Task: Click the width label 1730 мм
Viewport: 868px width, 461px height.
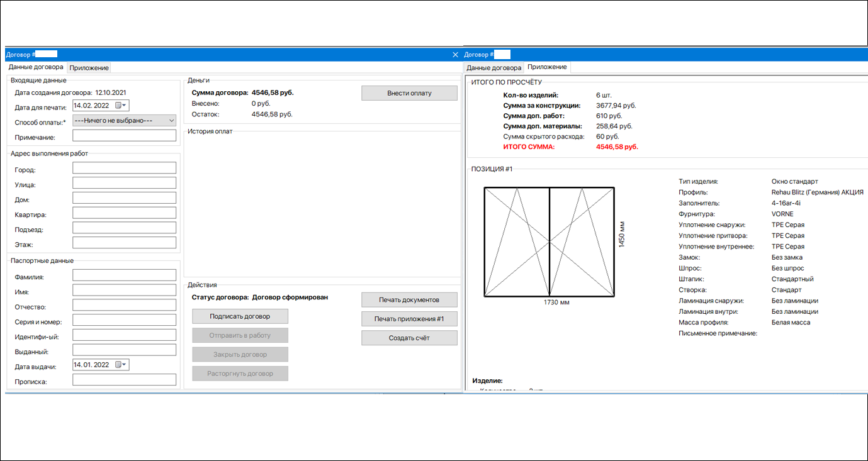Action: click(x=556, y=303)
